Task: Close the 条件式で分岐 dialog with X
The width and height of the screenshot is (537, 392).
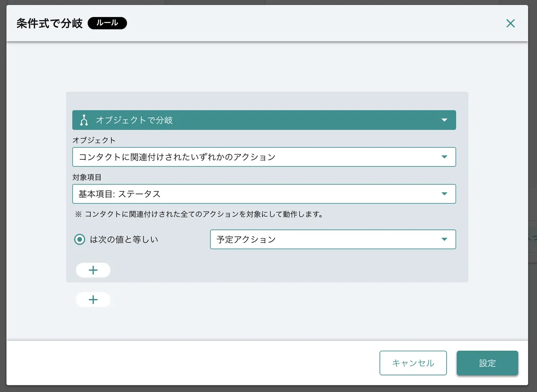Action: point(510,23)
